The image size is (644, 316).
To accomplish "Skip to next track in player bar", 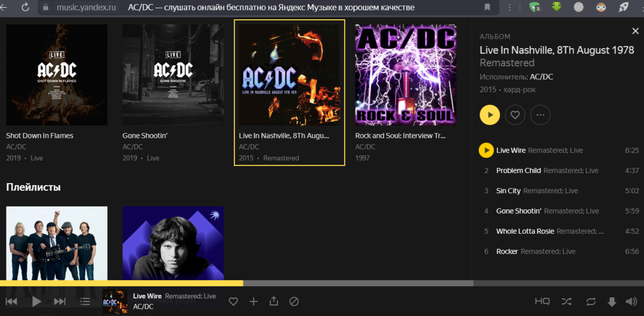I will pos(60,301).
